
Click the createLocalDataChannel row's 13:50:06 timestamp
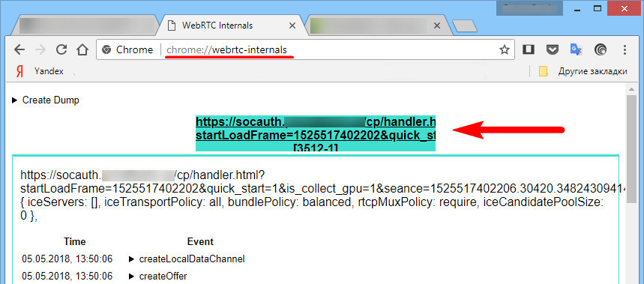67,259
